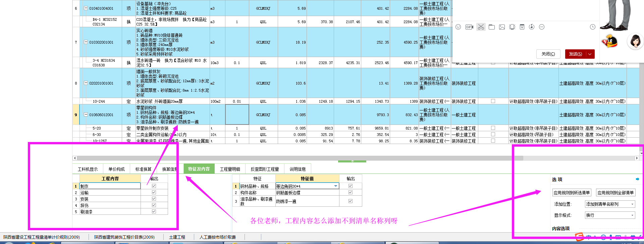644x244 pixels.
Task: Click the blue arrow in 选项 panel header
Action: point(637,179)
